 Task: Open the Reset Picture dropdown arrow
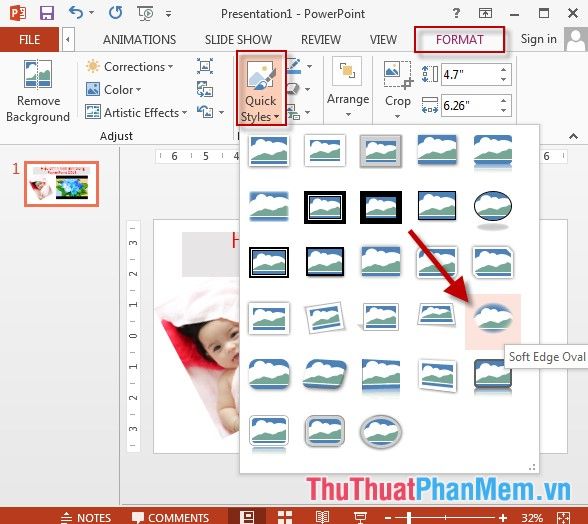[222, 112]
